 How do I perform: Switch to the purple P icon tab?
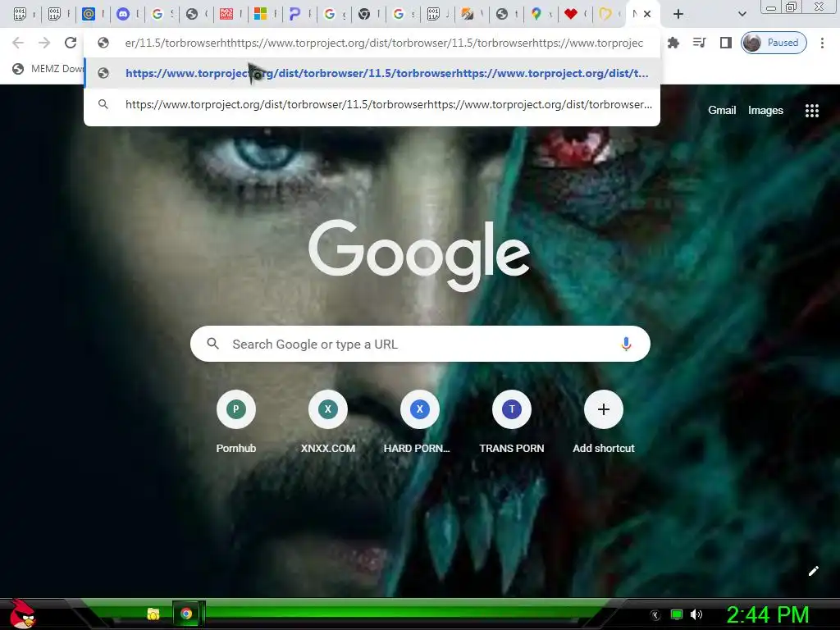(294, 15)
